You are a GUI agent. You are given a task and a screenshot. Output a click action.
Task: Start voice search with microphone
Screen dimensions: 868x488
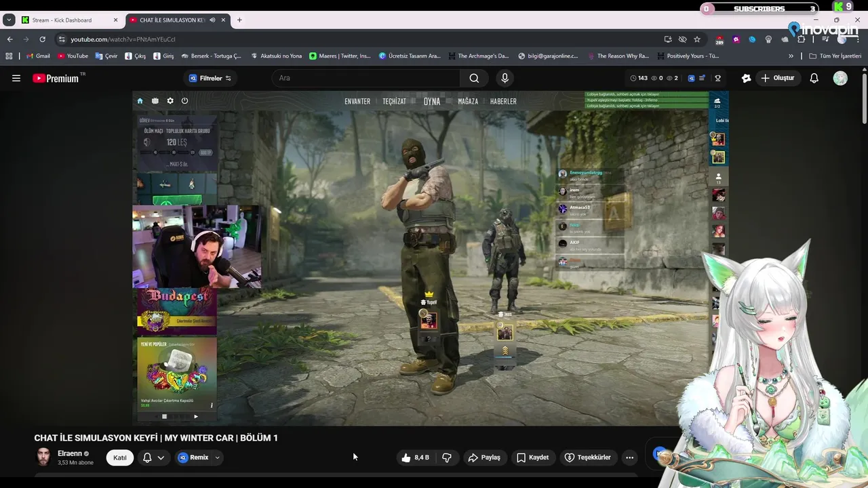click(505, 78)
